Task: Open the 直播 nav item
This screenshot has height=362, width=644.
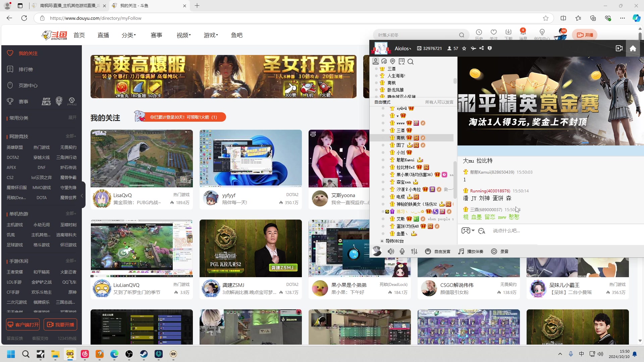Action: [103, 35]
